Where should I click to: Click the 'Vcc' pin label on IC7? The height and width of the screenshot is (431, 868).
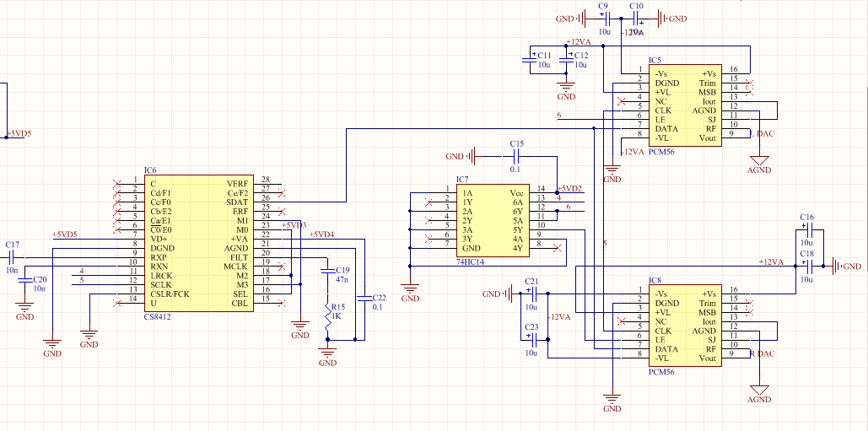coord(516,193)
